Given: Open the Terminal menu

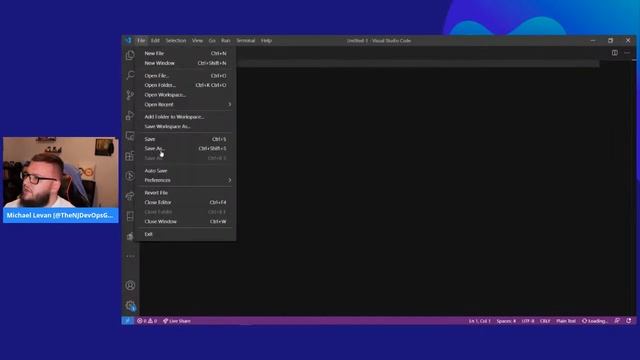Looking at the screenshot, I should pyautogui.click(x=246, y=40).
